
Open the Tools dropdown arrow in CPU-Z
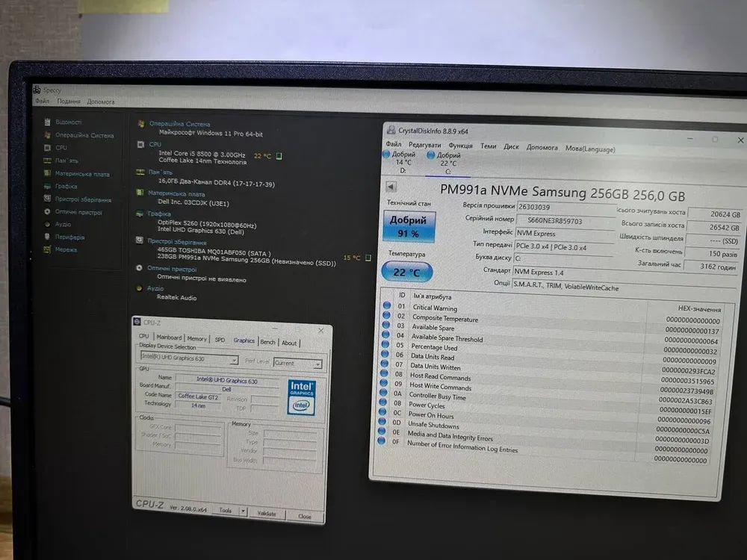[x=243, y=511]
